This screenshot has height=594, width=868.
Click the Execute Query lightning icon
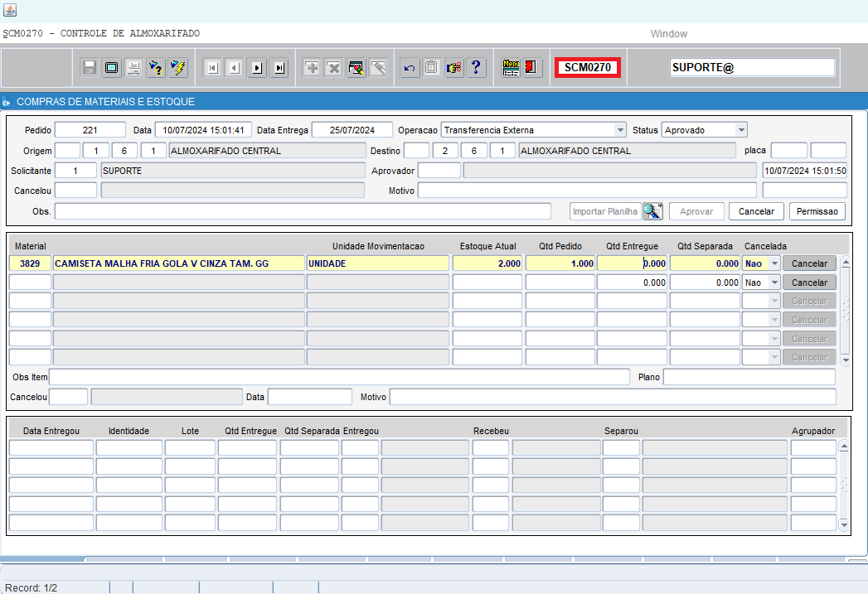coord(177,67)
